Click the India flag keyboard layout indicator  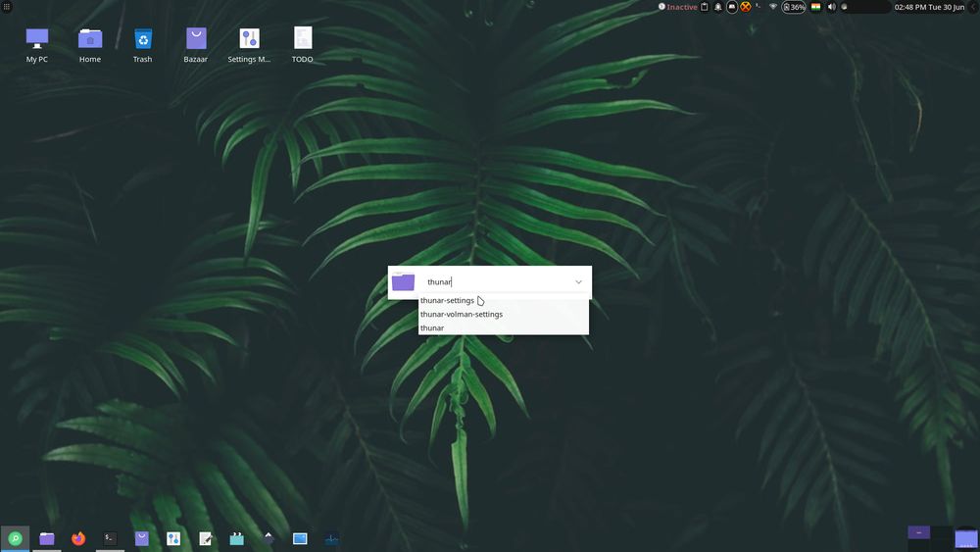pyautogui.click(x=815, y=7)
